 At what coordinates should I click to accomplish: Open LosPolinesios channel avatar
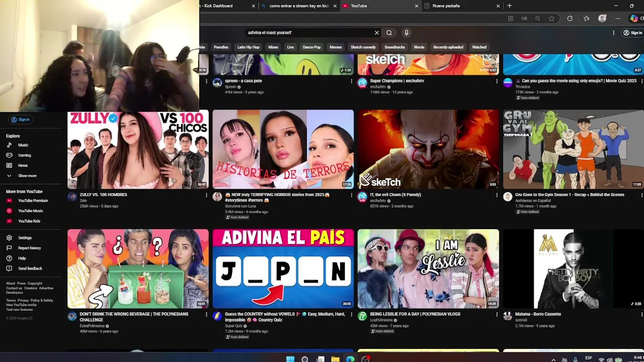pos(362,316)
